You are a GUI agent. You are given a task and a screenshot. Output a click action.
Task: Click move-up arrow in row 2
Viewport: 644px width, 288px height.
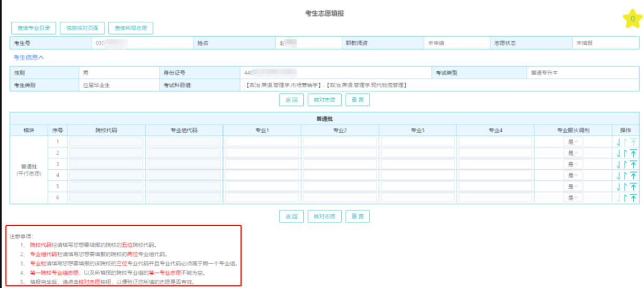point(625,153)
